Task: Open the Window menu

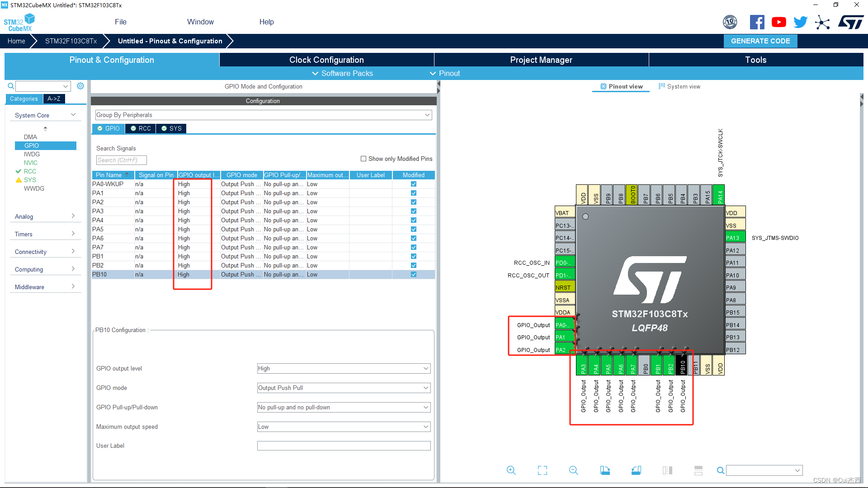Action: 200,22
